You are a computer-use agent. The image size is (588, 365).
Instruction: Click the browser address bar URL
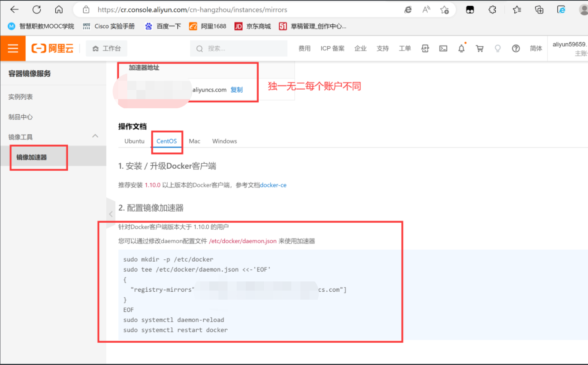[x=192, y=9]
